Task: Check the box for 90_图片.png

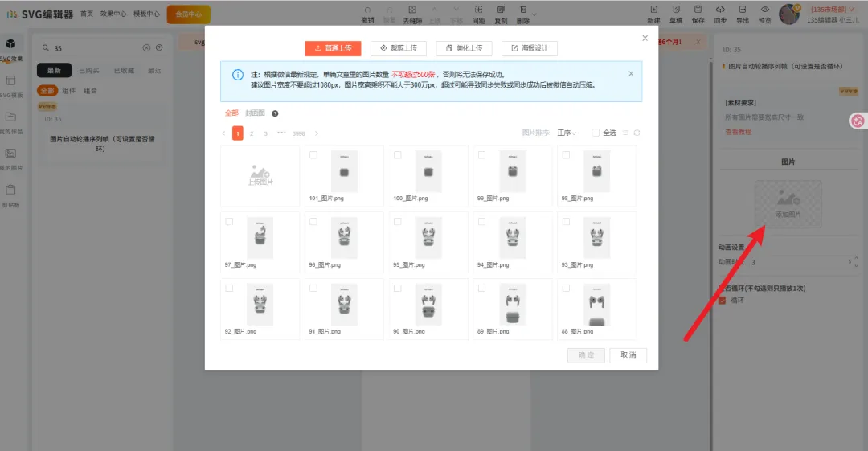Action: 398,288
